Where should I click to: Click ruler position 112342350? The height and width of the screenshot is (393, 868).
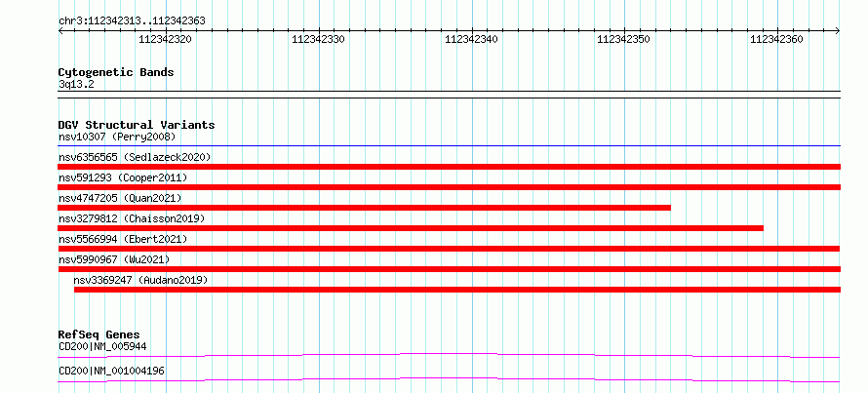coord(623,39)
